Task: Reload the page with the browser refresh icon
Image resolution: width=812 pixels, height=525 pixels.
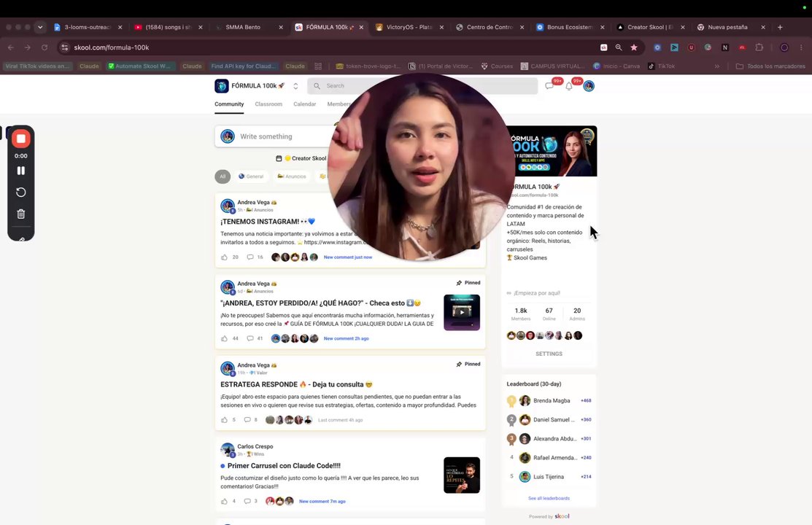Action: click(45, 47)
